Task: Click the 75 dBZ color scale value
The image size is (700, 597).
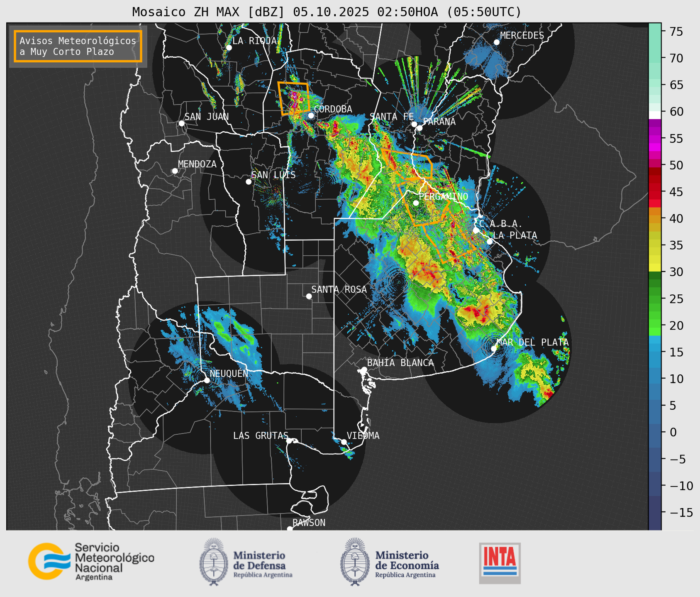Action: click(676, 32)
